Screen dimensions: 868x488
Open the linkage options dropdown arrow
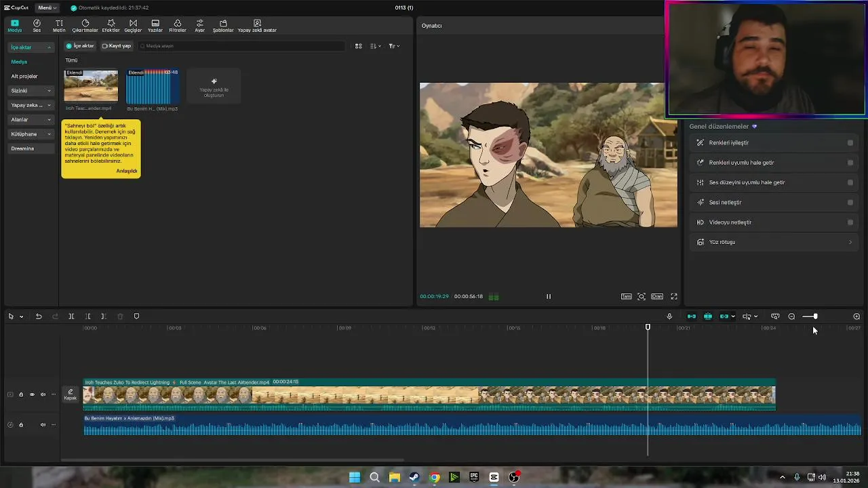coord(733,317)
